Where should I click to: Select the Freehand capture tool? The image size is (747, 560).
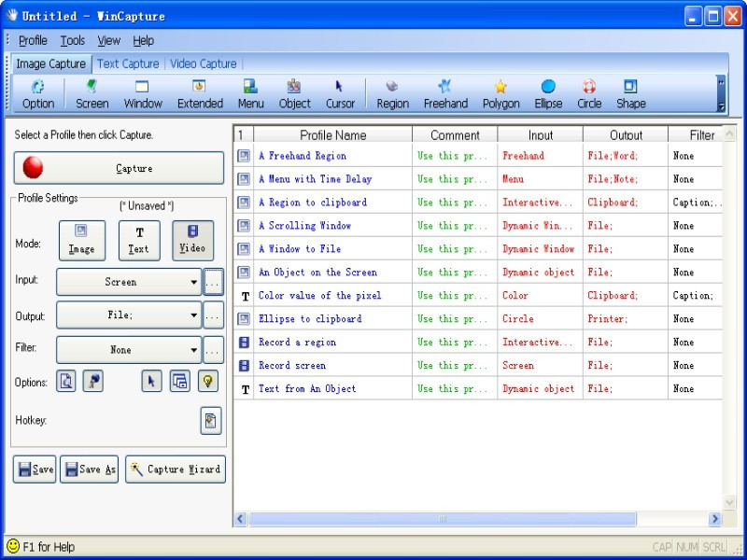pyautogui.click(x=445, y=94)
